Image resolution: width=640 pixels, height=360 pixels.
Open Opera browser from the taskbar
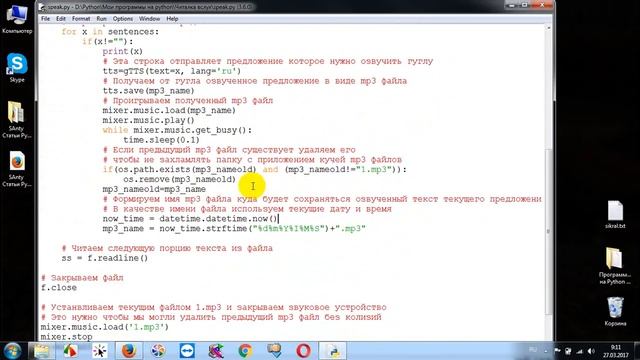[303, 351]
